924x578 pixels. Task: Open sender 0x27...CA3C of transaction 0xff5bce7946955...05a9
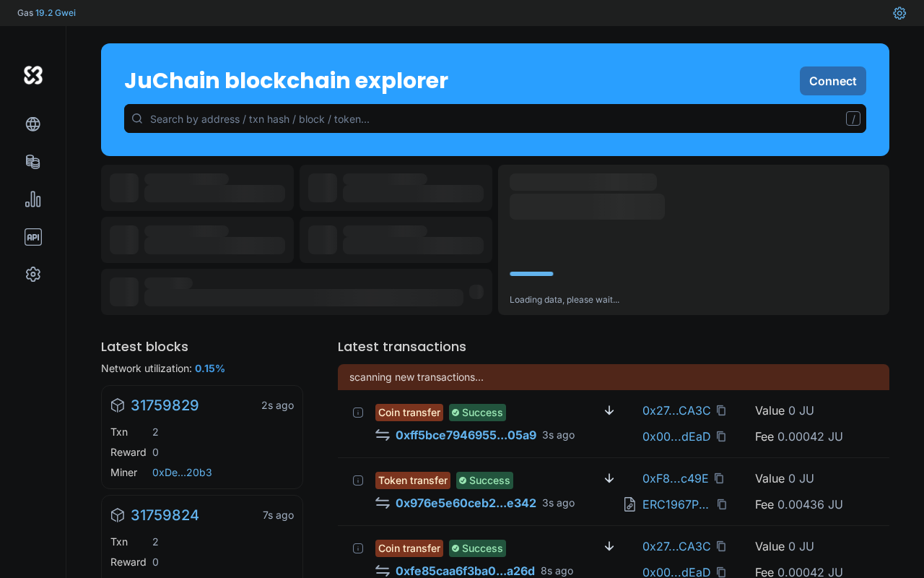[x=676, y=410]
